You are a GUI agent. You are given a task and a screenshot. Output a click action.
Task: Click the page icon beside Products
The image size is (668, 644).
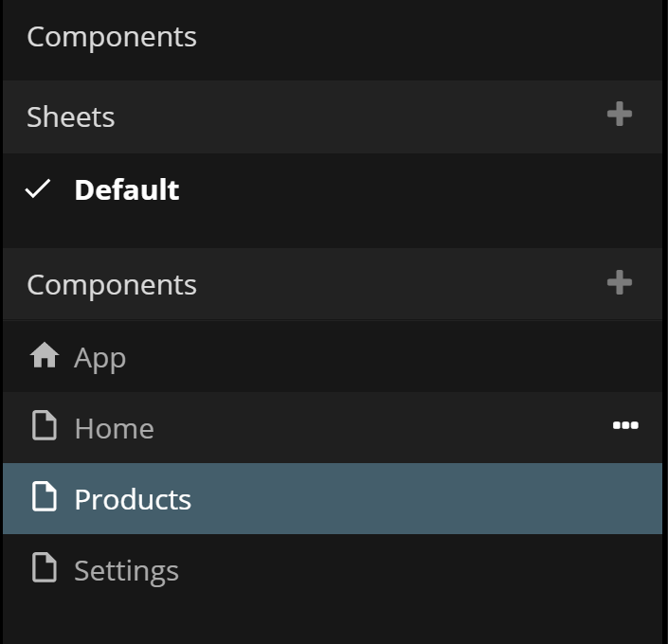click(45, 498)
